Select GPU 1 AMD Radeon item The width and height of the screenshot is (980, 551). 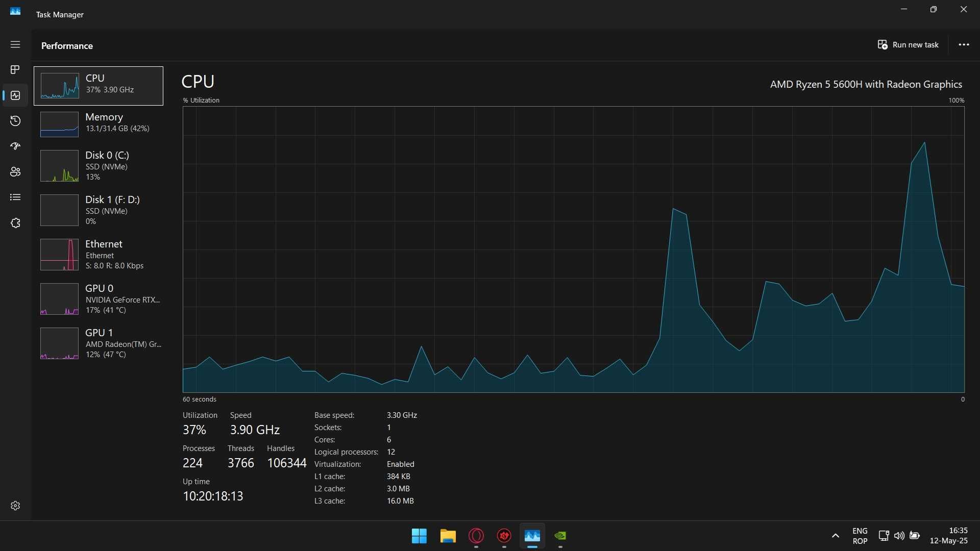point(99,343)
